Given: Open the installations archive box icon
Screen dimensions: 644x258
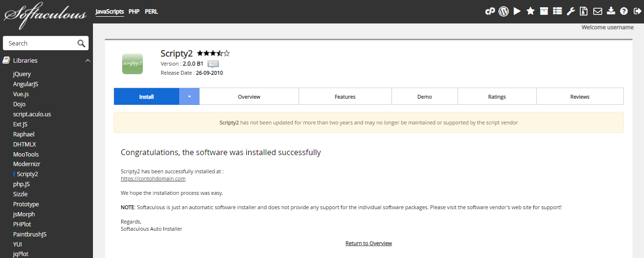Looking at the screenshot, I should pyautogui.click(x=544, y=11).
